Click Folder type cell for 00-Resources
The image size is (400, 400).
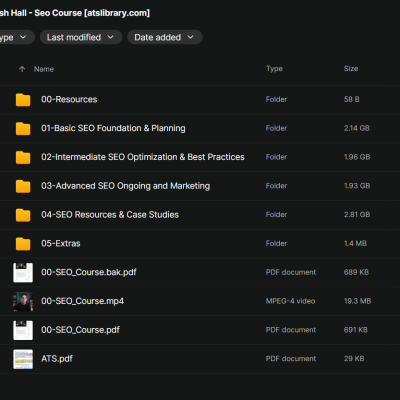276,99
